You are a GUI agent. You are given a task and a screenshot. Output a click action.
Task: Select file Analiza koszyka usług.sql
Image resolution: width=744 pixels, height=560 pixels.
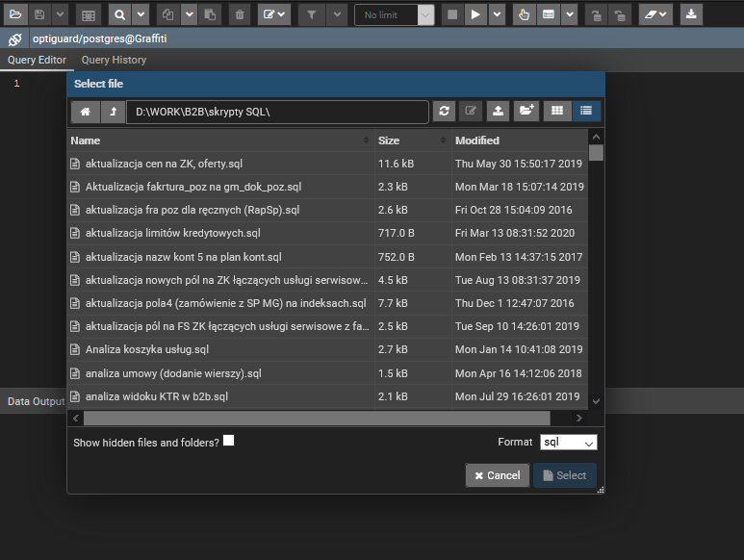coord(147,349)
